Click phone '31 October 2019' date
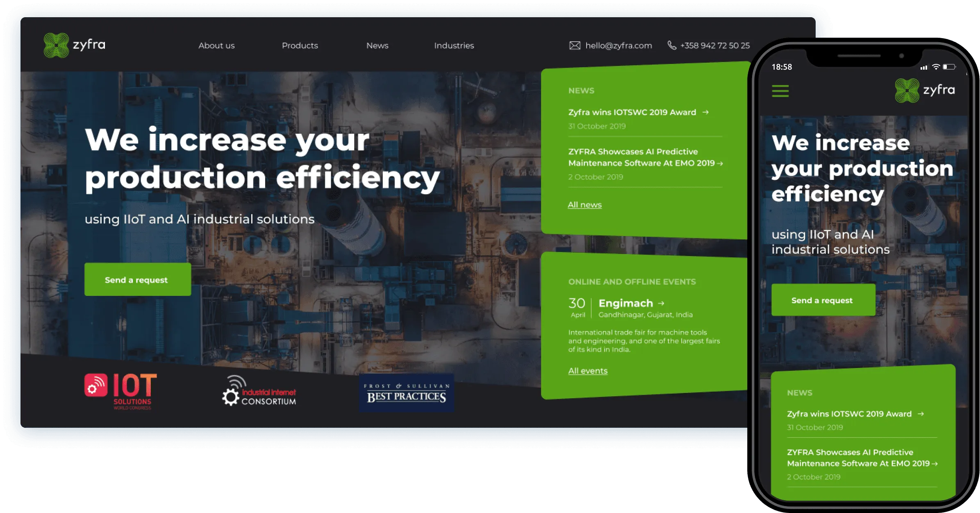 (x=815, y=427)
